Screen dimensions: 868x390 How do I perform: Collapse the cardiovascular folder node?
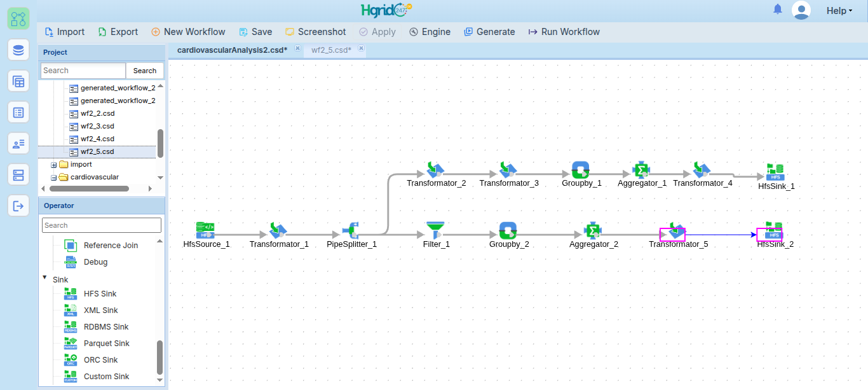(54, 178)
